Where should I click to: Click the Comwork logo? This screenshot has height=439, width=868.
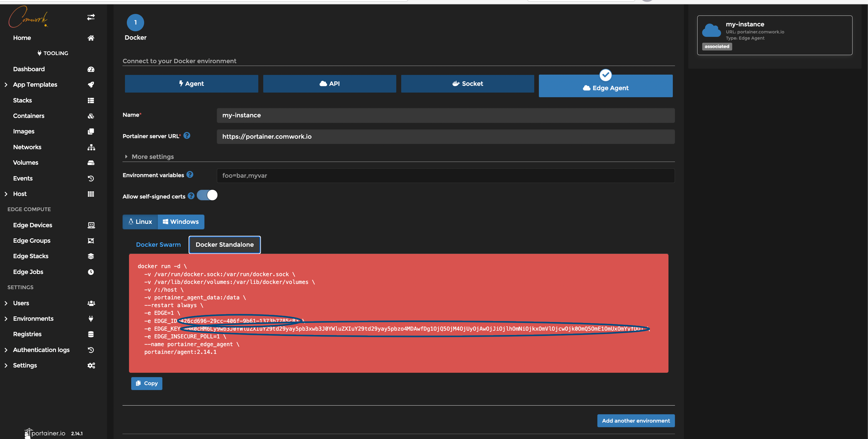click(28, 17)
